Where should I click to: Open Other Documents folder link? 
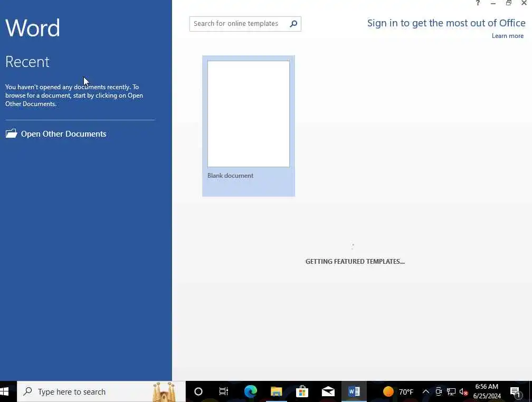point(56,133)
